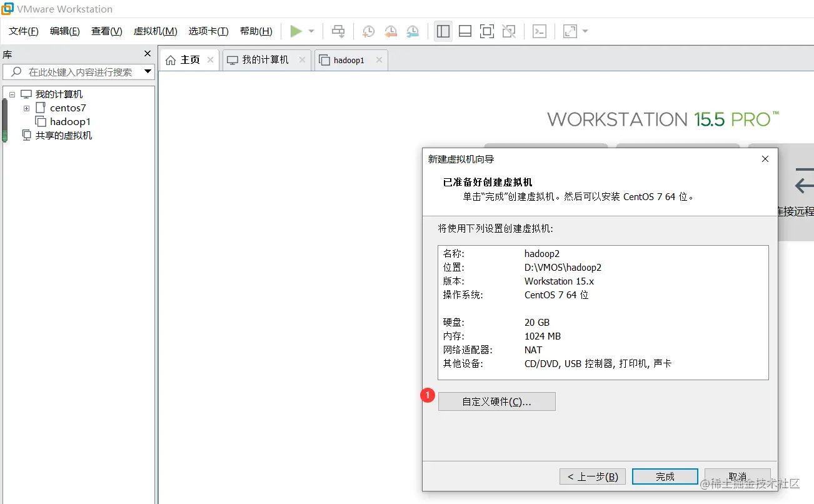Click the library search input field
This screenshot has height=504, width=814.
(x=79, y=72)
